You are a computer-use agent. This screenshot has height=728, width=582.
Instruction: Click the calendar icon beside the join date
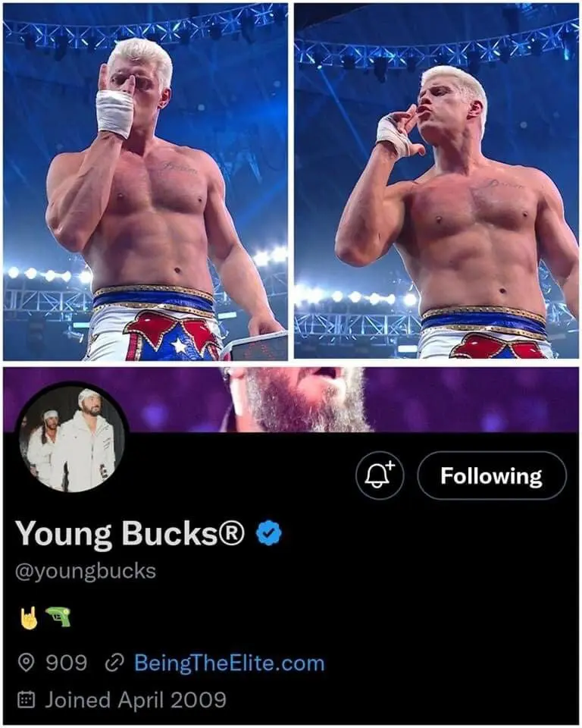click(x=27, y=699)
